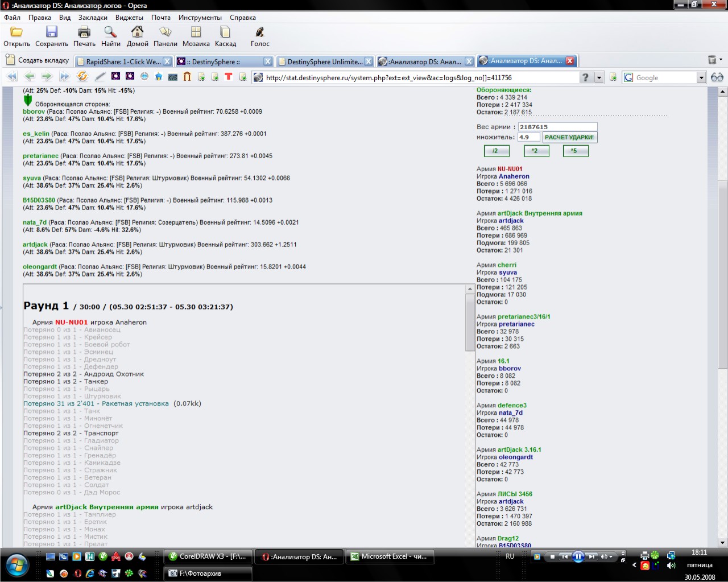This screenshot has height=582, width=728.
Task: Click the Каскад cascade windows icon
Action: pos(225,32)
